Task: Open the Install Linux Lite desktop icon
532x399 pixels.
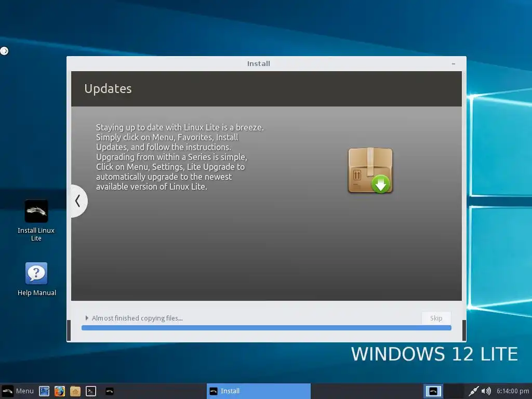Action: click(x=36, y=220)
